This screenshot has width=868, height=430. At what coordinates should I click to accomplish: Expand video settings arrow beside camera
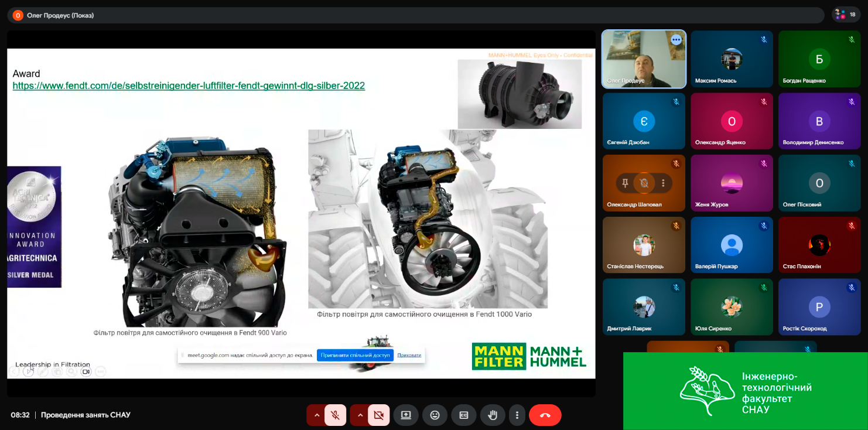pos(360,415)
